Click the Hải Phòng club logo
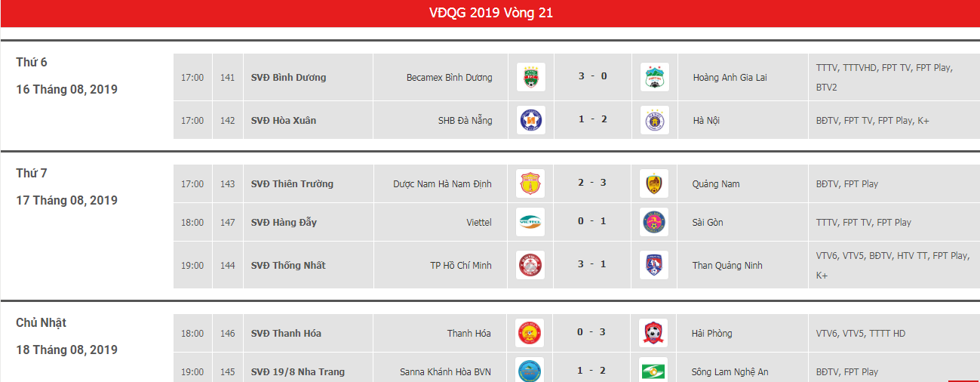 (x=653, y=333)
